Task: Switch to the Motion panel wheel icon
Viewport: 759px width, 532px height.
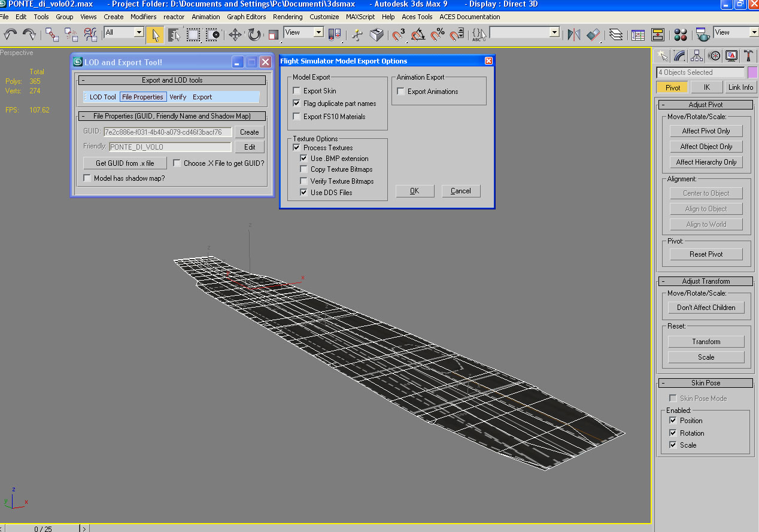Action: [714, 56]
